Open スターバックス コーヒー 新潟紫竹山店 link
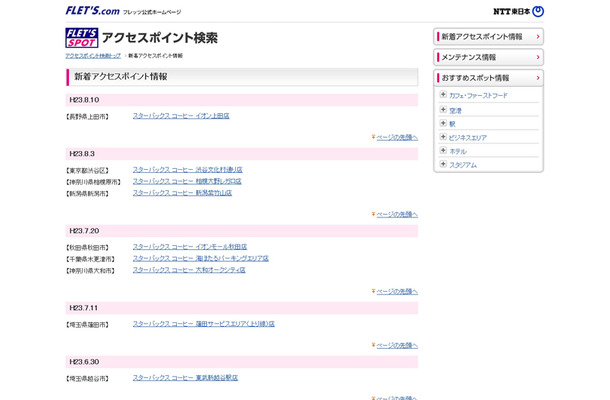 (182, 193)
